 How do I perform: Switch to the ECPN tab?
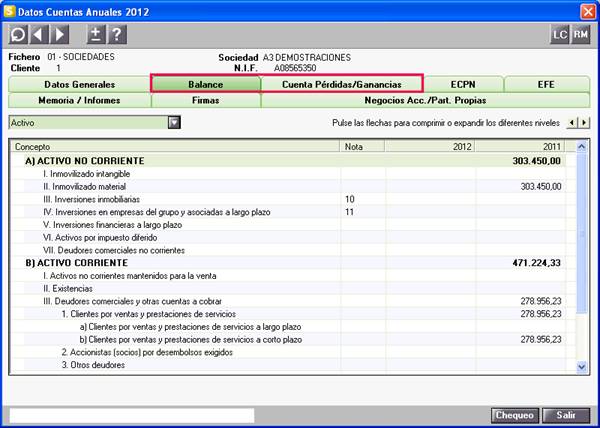point(463,85)
